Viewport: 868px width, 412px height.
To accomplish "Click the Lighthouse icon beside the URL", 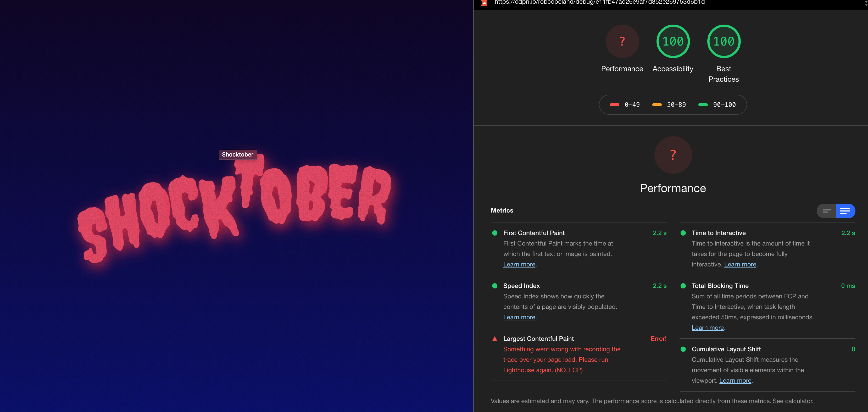I will pos(484,3).
